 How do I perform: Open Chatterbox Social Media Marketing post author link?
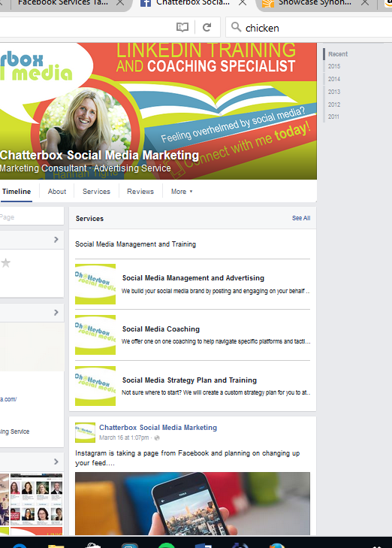pyautogui.click(x=158, y=428)
